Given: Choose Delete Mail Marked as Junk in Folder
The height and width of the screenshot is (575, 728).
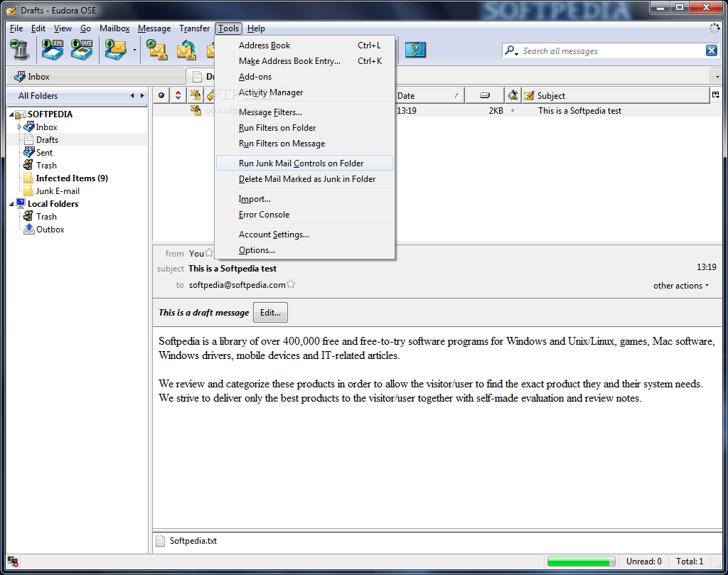Looking at the screenshot, I should pos(304,179).
